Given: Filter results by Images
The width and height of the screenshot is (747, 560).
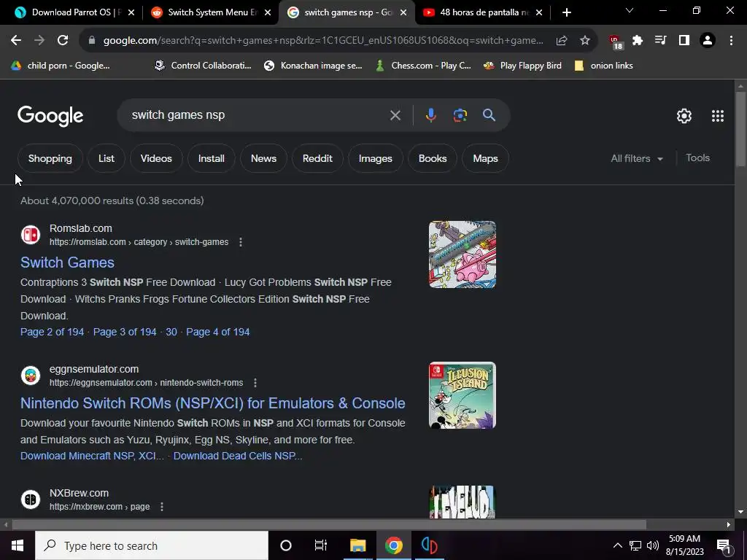Looking at the screenshot, I should point(376,158).
